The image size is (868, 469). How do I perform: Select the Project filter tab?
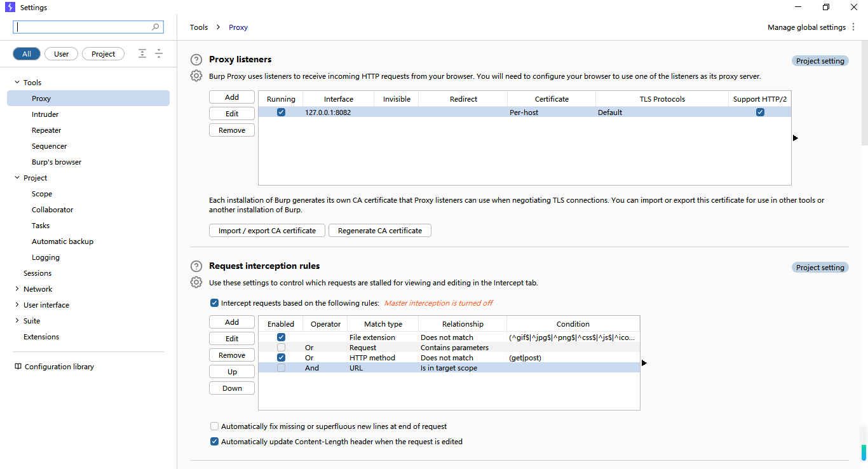point(103,54)
